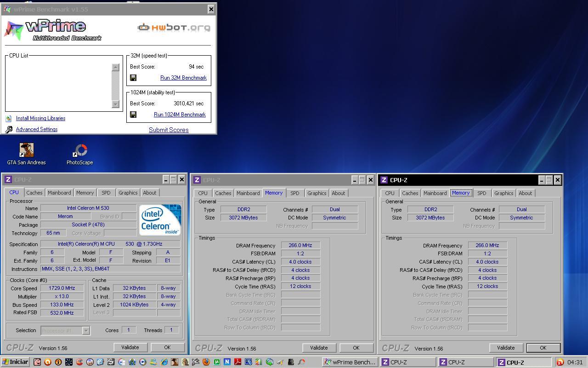This screenshot has width=588, height=368.
Task: Click the 04:31 taskbar clock
Action: tap(575, 362)
